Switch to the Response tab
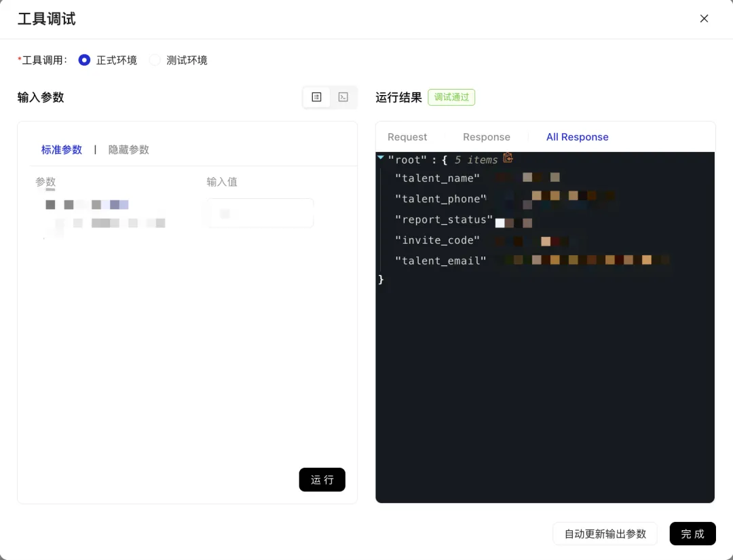 click(x=487, y=137)
